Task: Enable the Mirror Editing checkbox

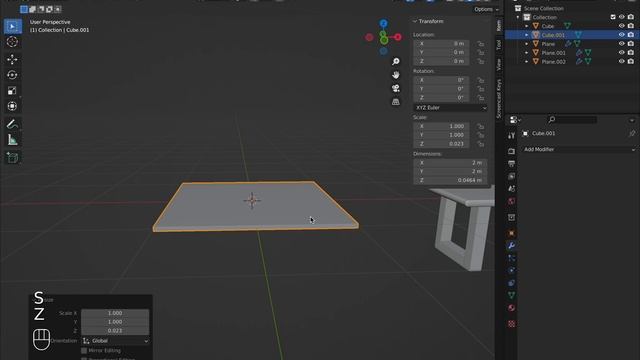Action: pyautogui.click(x=84, y=351)
